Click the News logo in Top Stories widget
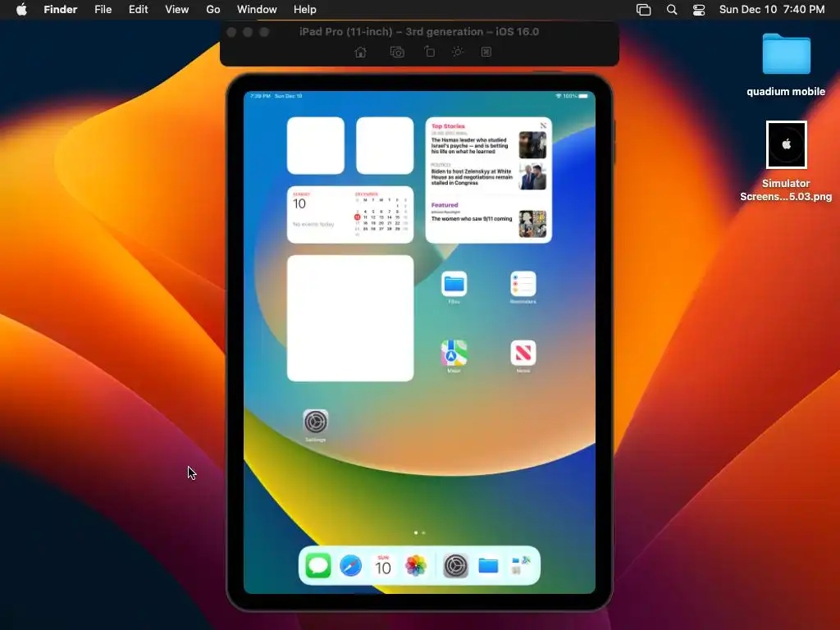Screen dimensions: 840x630 point(543,126)
